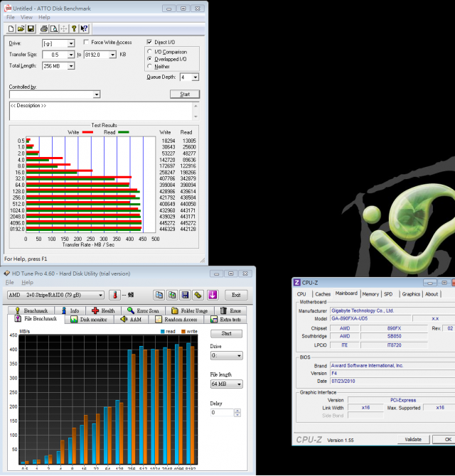Image resolution: width=455 pixels, height=476 pixels.
Task: Click the ATTO Description text box
Action: (101, 111)
